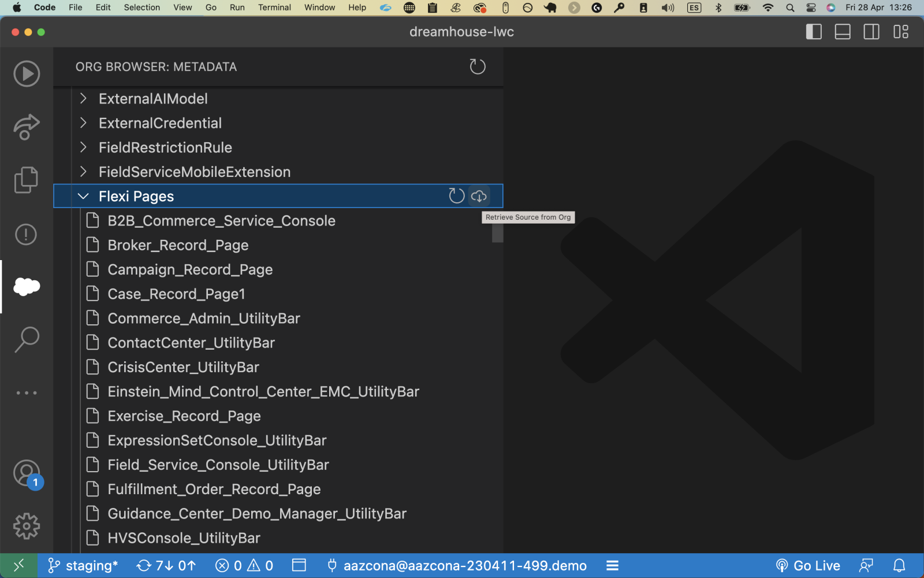Open the Accounts menu with badge
This screenshot has width=924, height=578.
coord(27,474)
